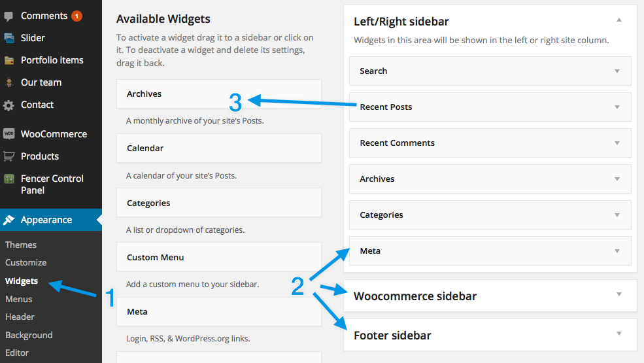
Task: Click the Appearance paintbrush icon
Action: [9, 220]
